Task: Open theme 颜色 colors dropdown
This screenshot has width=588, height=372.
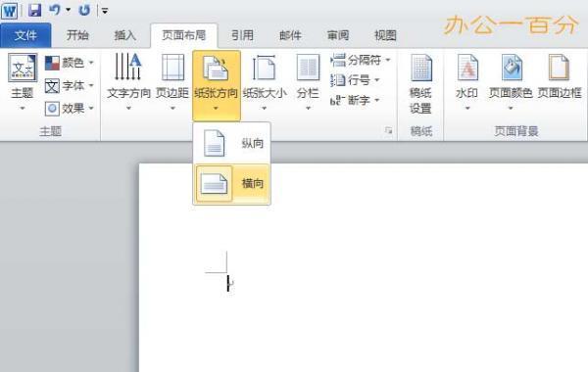Action: coord(69,63)
